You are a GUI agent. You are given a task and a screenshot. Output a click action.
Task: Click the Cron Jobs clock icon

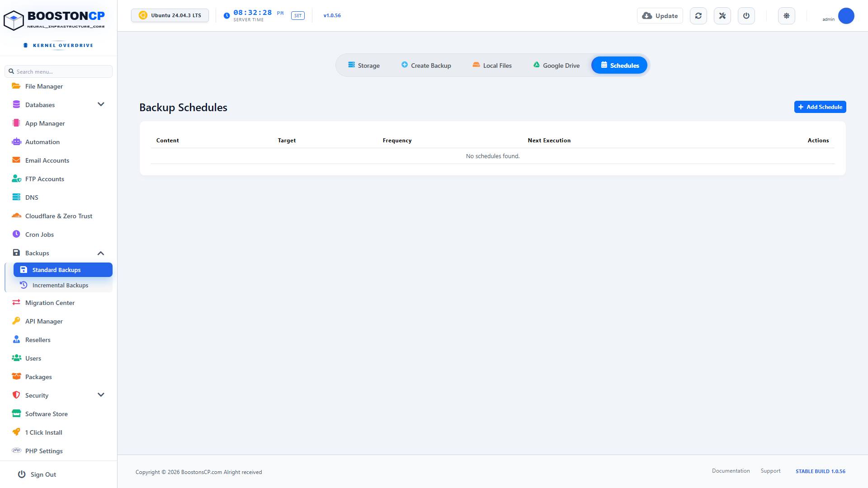[16, 234]
